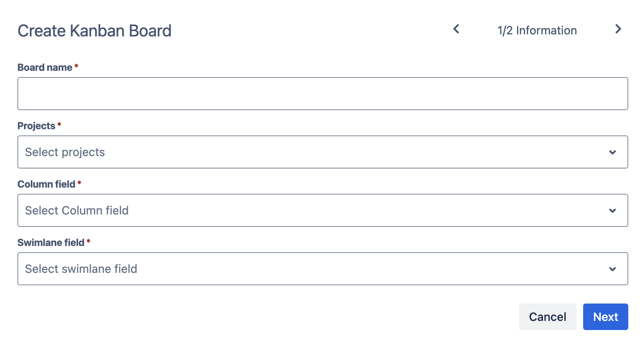644x347 pixels.
Task: Click the 'Board name' field label
Action: [x=45, y=67]
